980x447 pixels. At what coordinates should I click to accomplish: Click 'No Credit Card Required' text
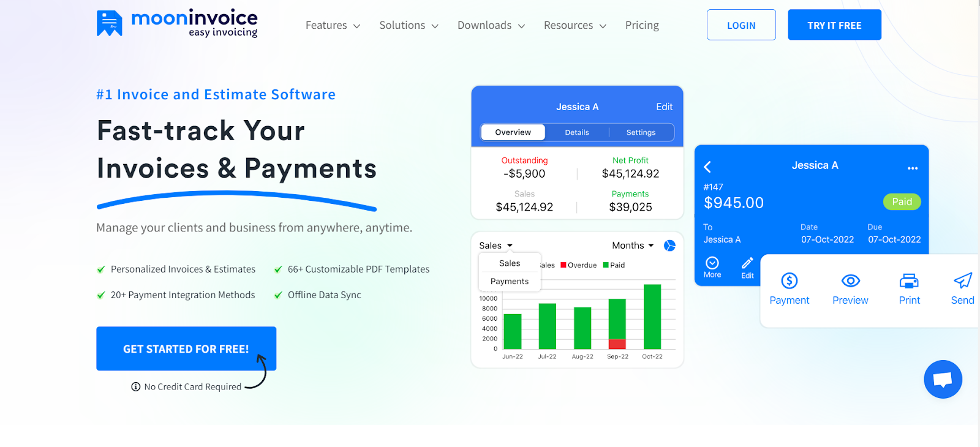click(193, 387)
